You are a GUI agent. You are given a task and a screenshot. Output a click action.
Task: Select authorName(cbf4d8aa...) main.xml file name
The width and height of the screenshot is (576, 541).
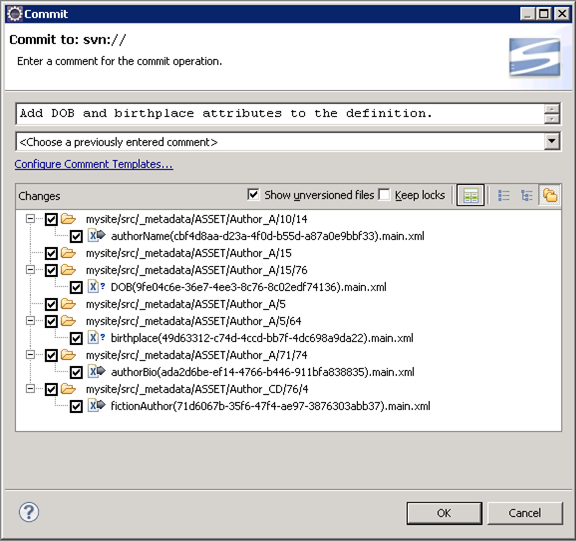coord(267,236)
